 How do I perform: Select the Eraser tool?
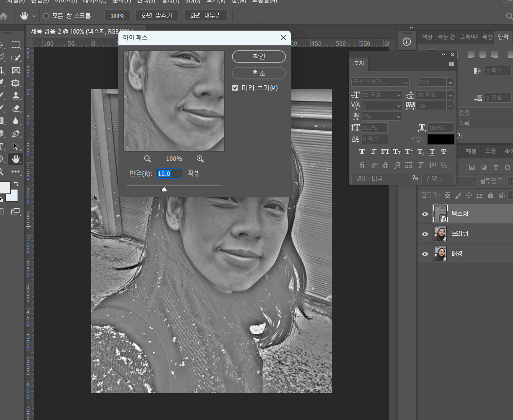[16, 108]
